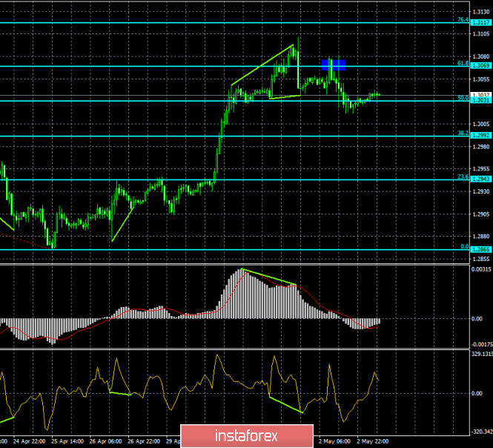
Task: Click the 0.0 Fibonacci level label
Action: point(463,246)
